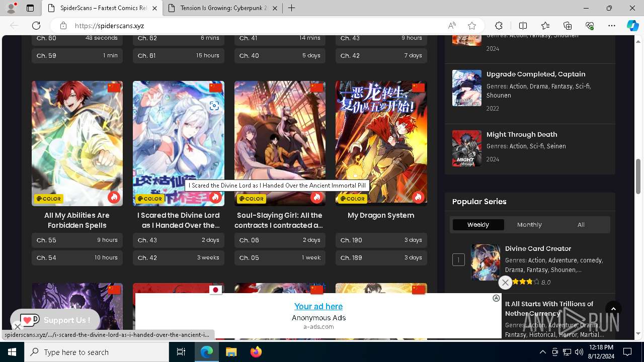Open the Collections icon
This screenshot has height=362, width=644.
point(568,26)
